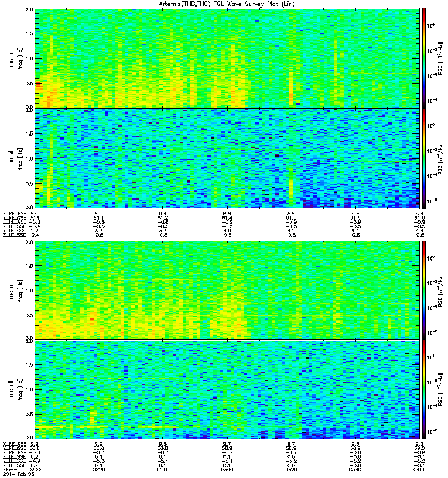The width and height of the screenshot is (448, 478).
Task: Click the plot title 'Artemis(THB,THC) FGL Wave Survey Plot'
Action: click(x=226, y=4)
